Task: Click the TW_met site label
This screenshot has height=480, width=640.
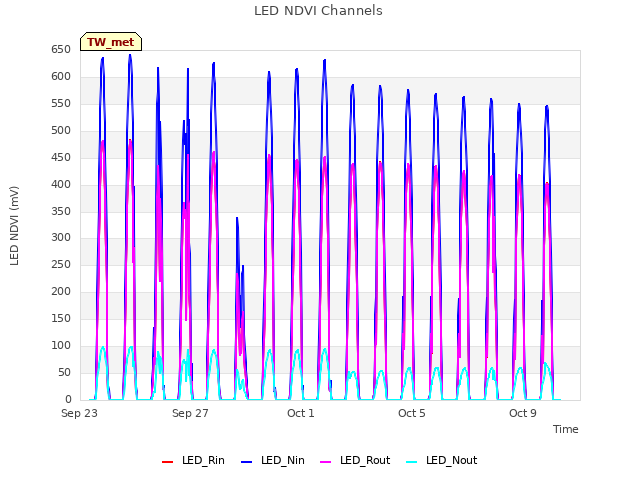Action: (x=111, y=42)
